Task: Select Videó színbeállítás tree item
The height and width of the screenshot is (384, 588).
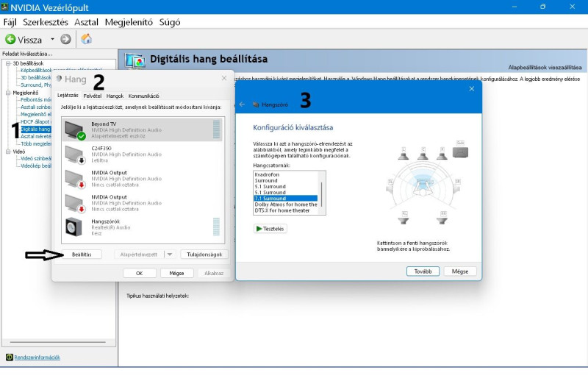Action: [35, 158]
